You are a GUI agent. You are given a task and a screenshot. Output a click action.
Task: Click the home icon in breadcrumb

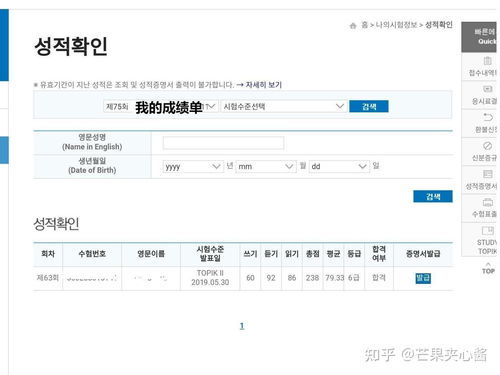pos(353,25)
